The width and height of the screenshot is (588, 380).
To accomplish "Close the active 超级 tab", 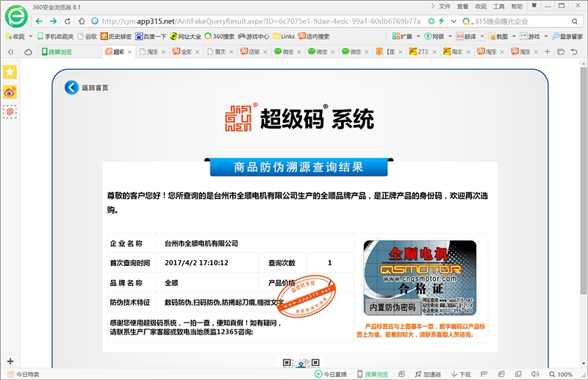I will tap(130, 51).
